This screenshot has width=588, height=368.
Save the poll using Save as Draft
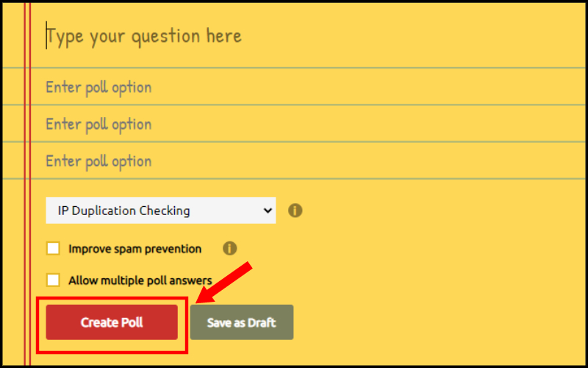pos(242,322)
